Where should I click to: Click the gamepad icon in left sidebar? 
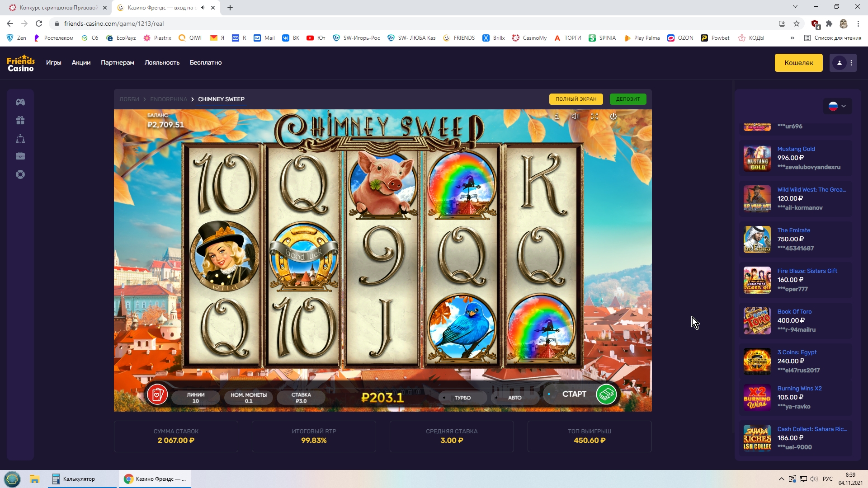pyautogui.click(x=20, y=102)
